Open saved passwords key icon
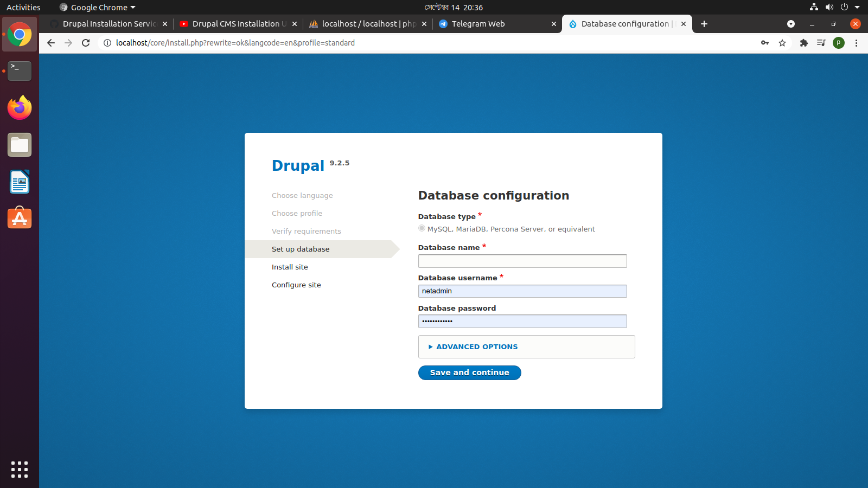868x488 pixels. coord(765,43)
